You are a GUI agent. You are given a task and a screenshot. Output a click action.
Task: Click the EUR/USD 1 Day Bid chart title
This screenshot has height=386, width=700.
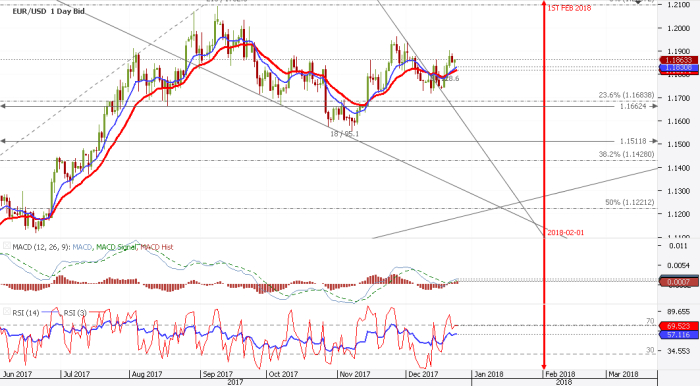(48, 11)
